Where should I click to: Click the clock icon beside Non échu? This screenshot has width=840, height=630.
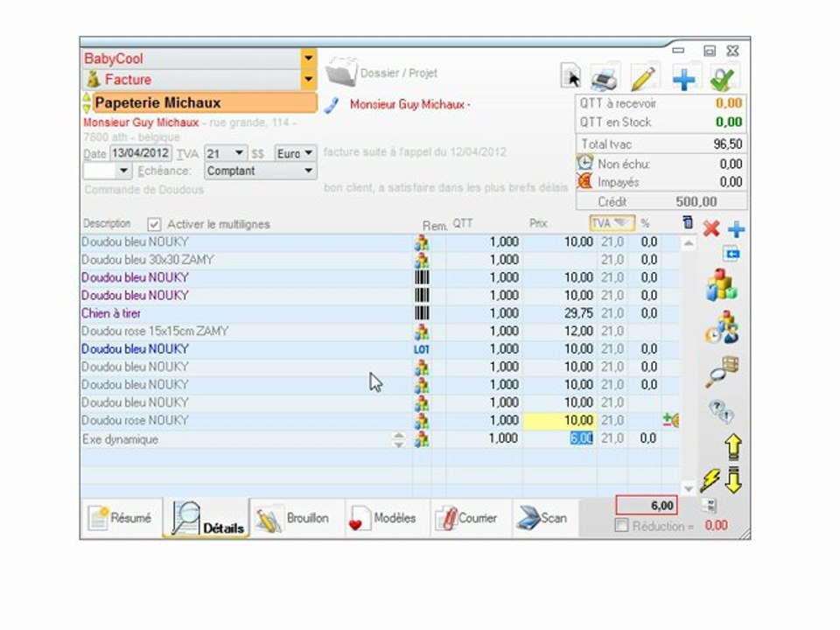click(585, 163)
